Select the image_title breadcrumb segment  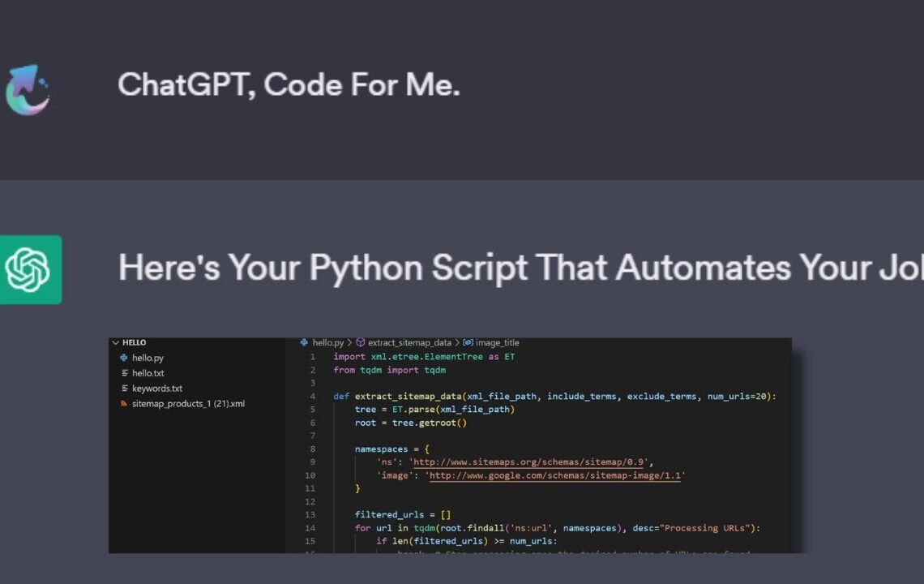[498, 342]
